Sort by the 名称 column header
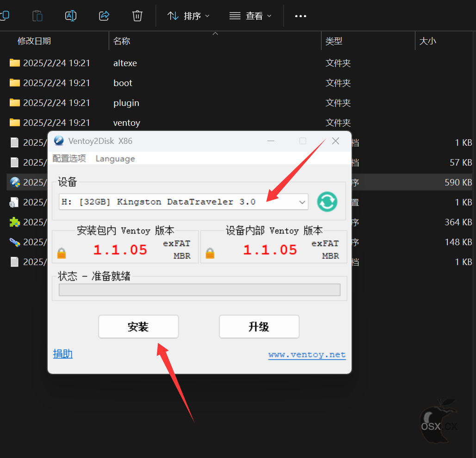Screen dimensions: 476x458 tap(121, 41)
